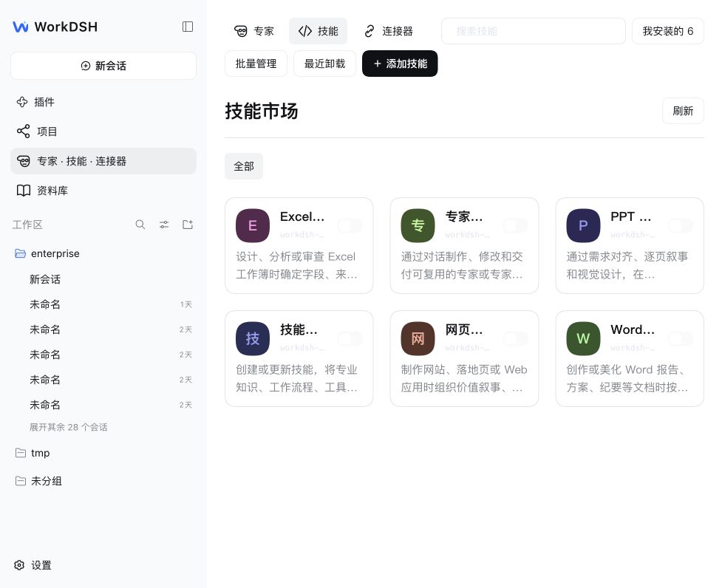
Task: Click the 未分组 folder icon
Action: pos(20,481)
